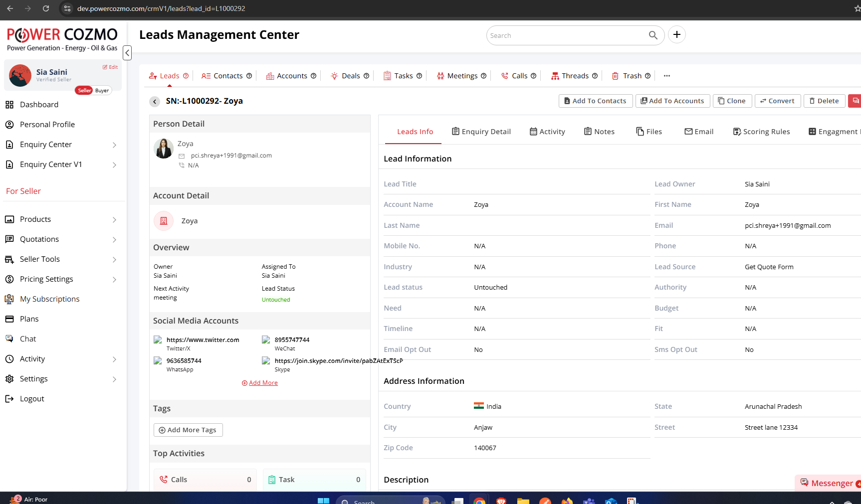861x504 pixels.
Task: Expand the Settings submenu
Action: pos(114,379)
